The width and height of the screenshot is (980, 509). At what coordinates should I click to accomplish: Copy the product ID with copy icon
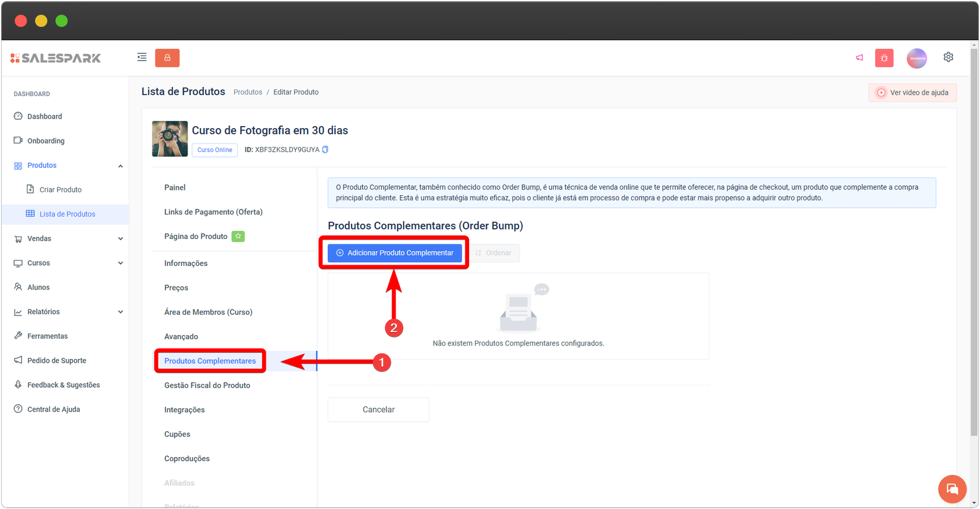(325, 149)
